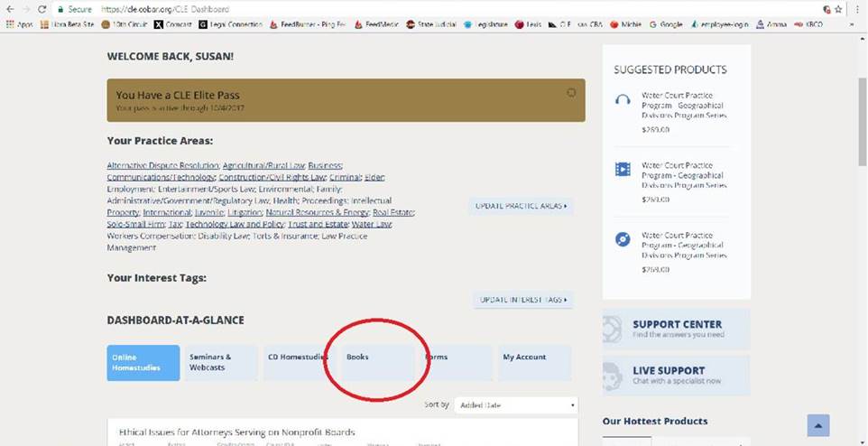Click the Live Support headset icon
The height and width of the screenshot is (446, 868).
[x=613, y=376]
